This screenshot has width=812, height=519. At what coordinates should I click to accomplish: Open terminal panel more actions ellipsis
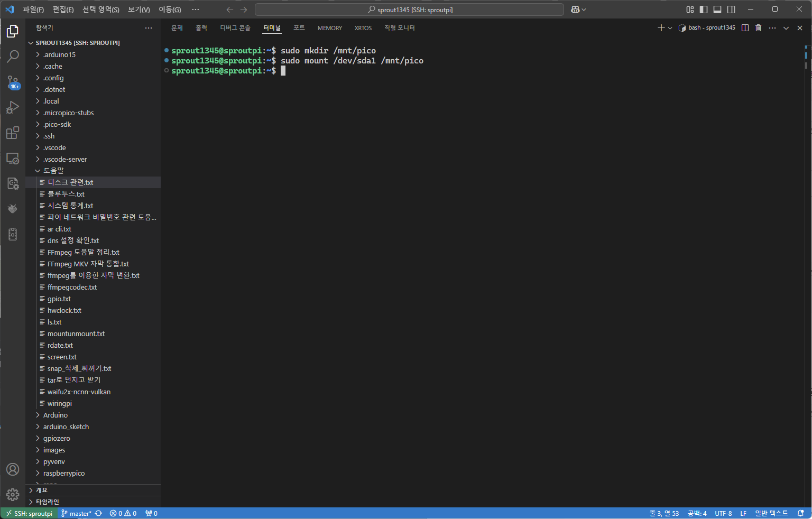pyautogui.click(x=772, y=28)
